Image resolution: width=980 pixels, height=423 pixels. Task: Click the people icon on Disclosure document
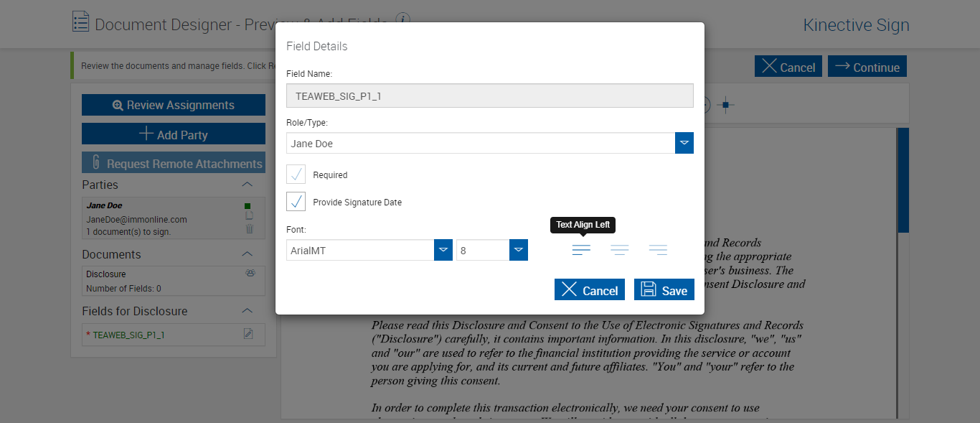(x=250, y=274)
